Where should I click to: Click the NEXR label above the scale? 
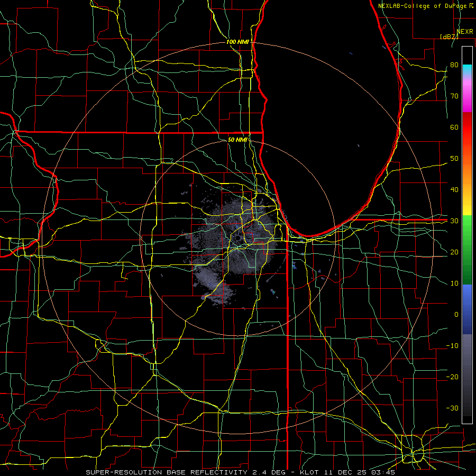pyautogui.click(x=465, y=32)
